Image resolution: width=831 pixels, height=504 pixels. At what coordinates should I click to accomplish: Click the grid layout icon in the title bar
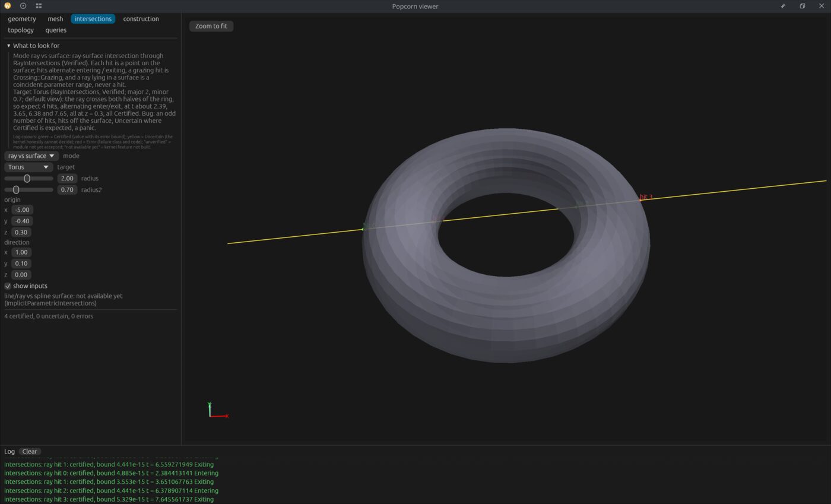click(39, 6)
